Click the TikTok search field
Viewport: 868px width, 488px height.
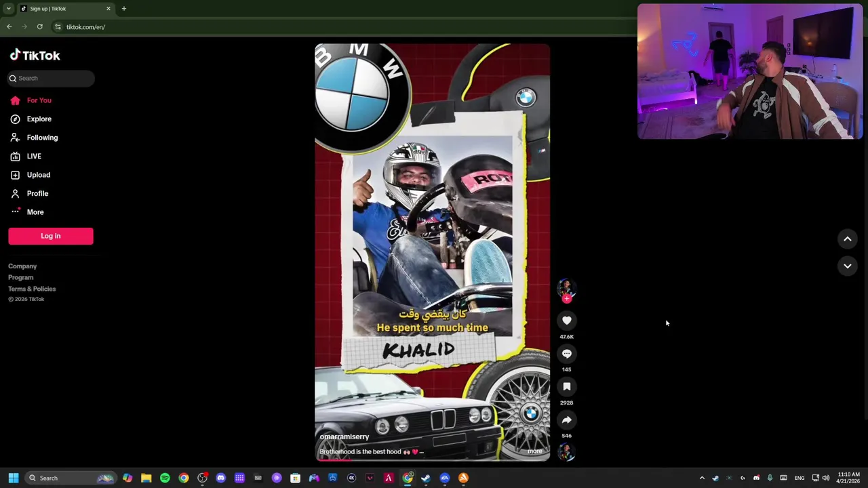click(x=51, y=78)
